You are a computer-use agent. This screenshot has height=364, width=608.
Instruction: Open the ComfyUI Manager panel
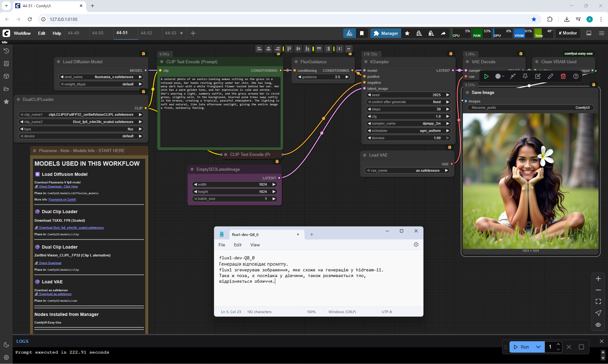point(386,33)
